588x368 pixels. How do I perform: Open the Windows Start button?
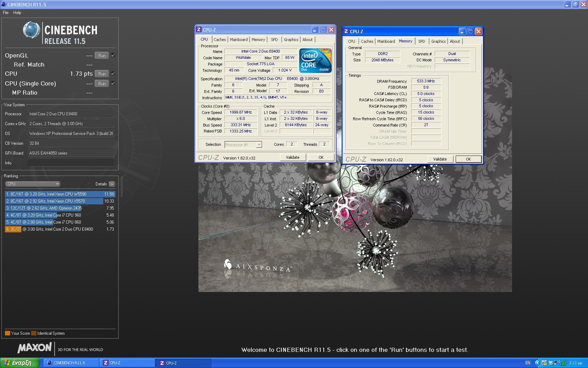pyautogui.click(x=20, y=363)
